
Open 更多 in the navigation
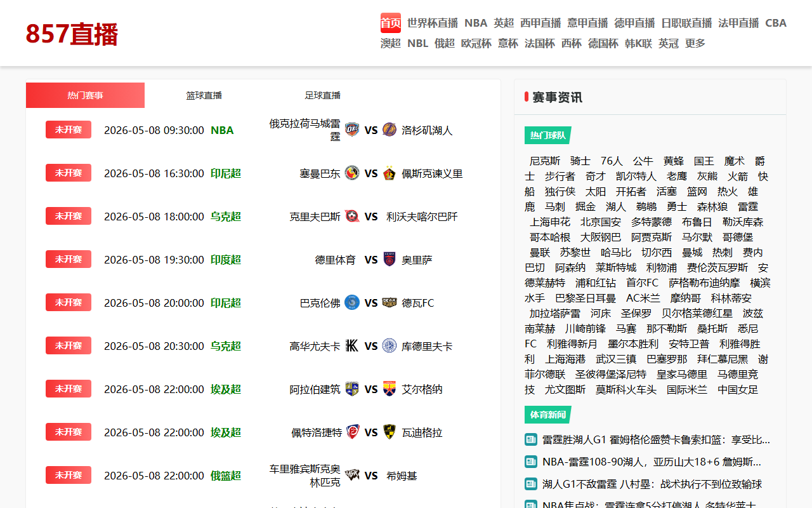point(695,43)
